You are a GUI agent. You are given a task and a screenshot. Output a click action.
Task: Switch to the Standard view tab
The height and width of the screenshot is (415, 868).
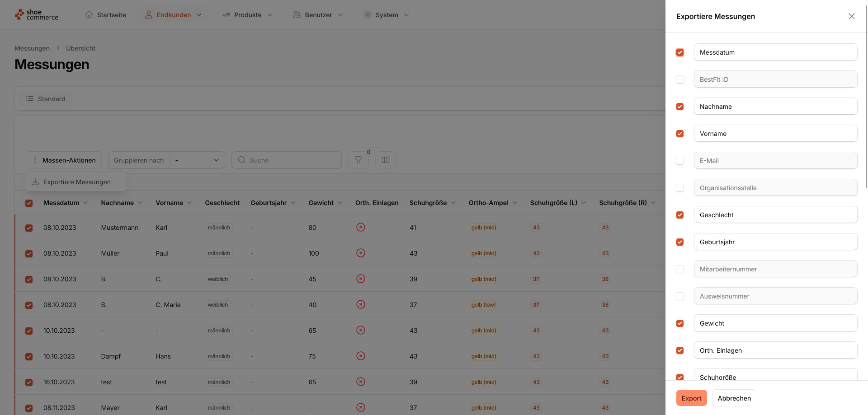46,98
